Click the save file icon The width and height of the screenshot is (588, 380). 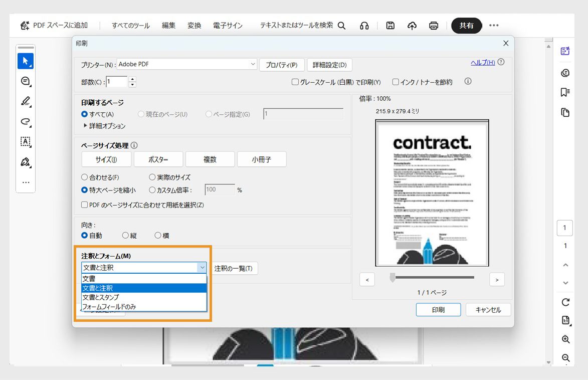(390, 25)
